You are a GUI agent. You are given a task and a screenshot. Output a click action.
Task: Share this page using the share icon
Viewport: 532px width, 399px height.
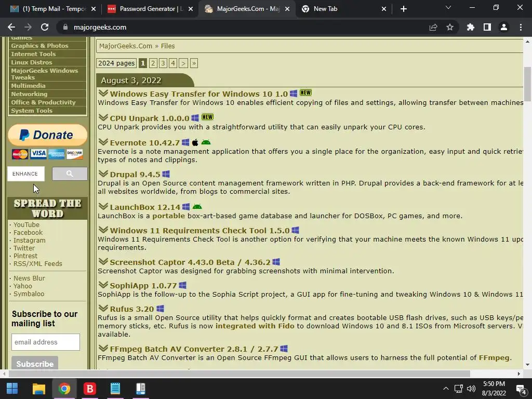click(x=433, y=27)
